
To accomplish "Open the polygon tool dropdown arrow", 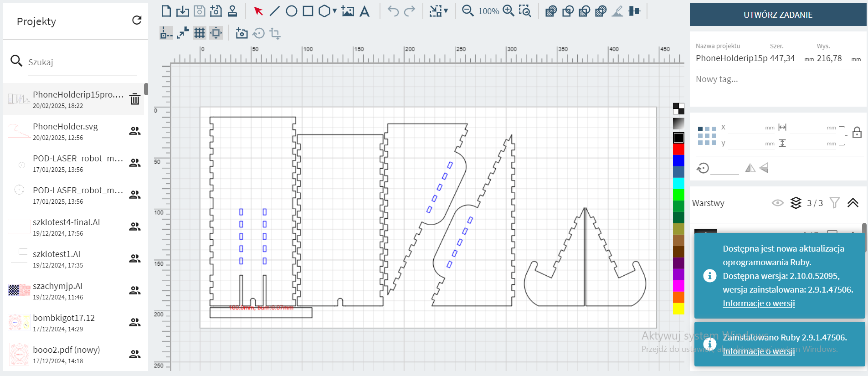I will point(335,11).
